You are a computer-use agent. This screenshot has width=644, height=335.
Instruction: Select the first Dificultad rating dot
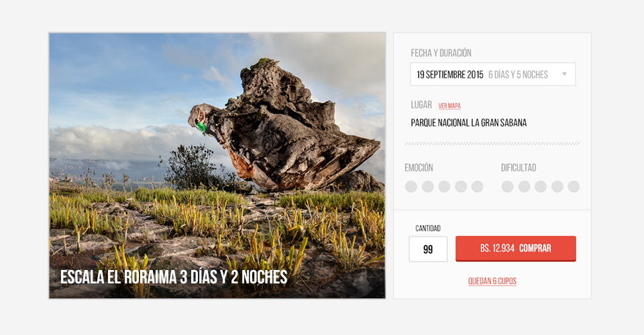(x=508, y=186)
